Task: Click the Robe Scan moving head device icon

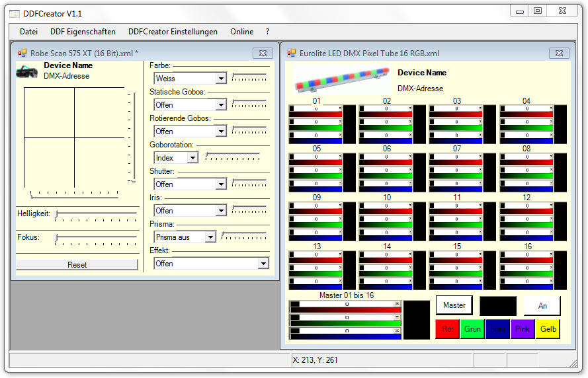Action: 26,71
